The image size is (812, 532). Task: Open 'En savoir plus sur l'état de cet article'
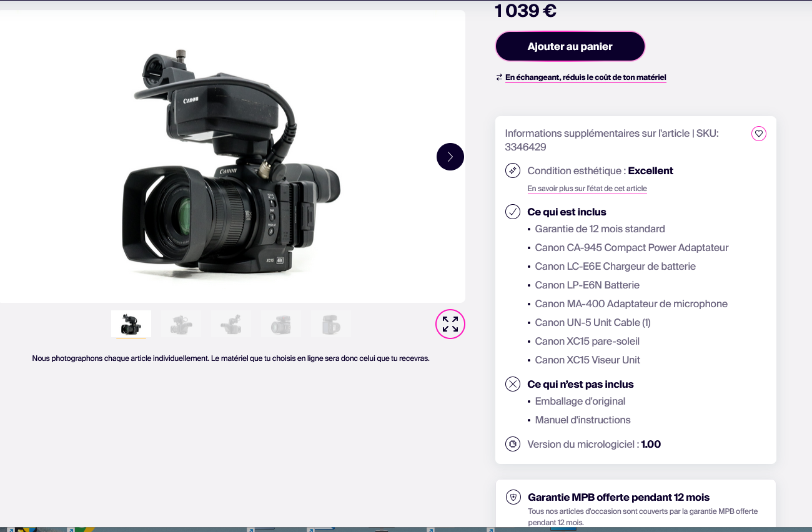click(587, 189)
